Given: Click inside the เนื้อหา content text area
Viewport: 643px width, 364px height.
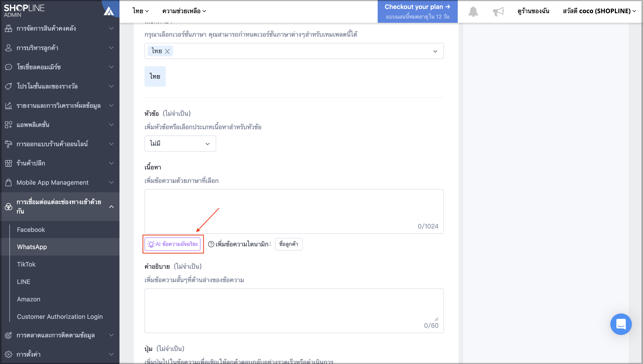Looking at the screenshot, I should [294, 212].
